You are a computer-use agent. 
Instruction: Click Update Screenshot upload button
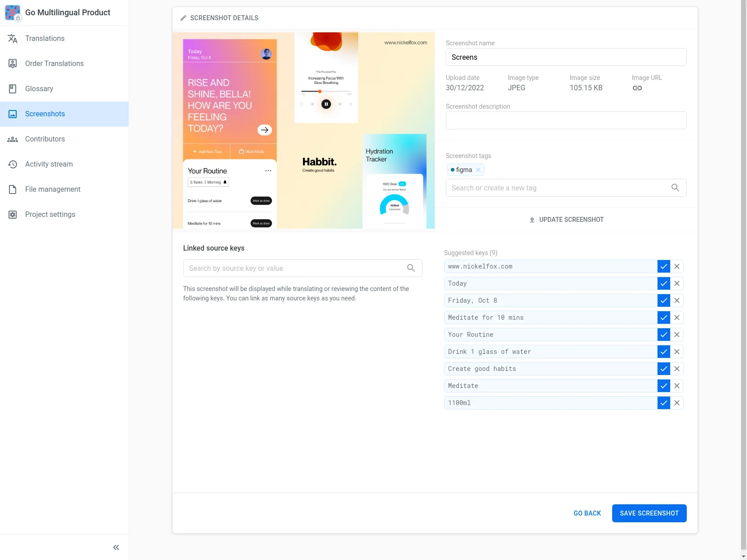tap(566, 220)
